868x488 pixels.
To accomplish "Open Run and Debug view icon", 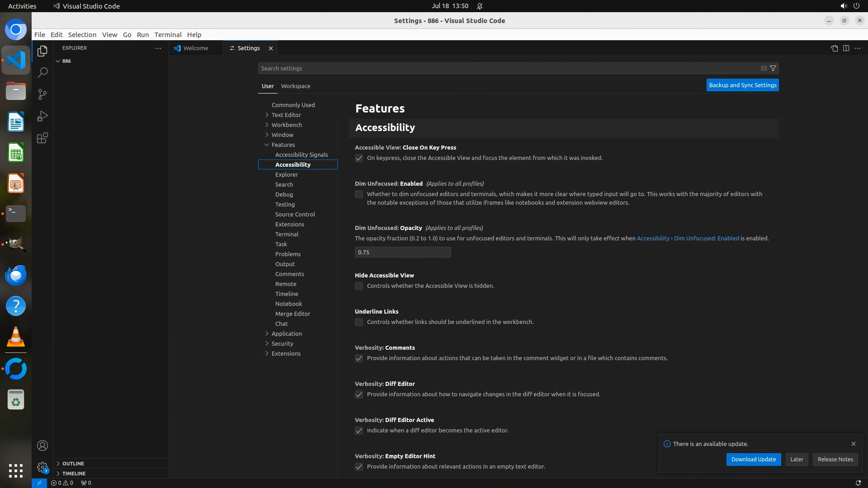I will pos(42,116).
